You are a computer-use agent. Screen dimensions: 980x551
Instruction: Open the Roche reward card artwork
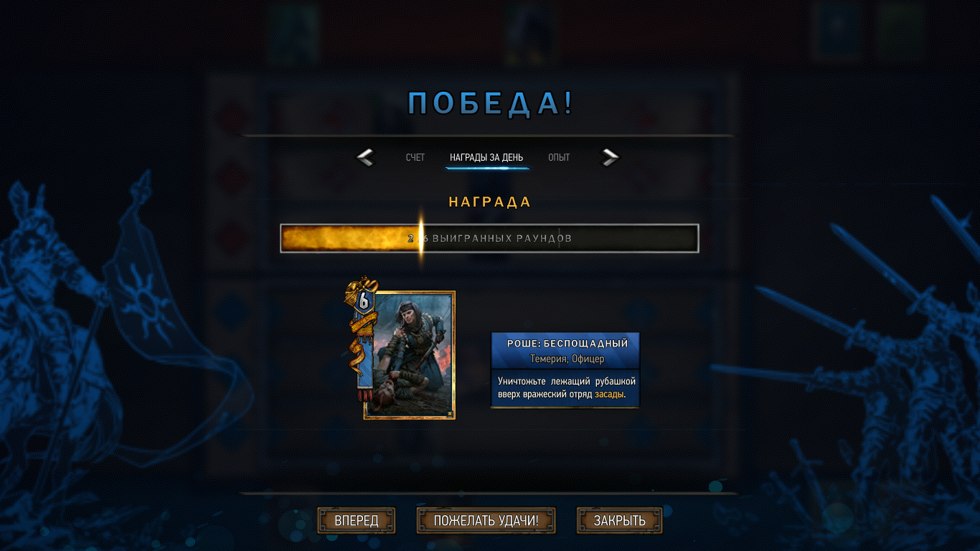pos(410,355)
